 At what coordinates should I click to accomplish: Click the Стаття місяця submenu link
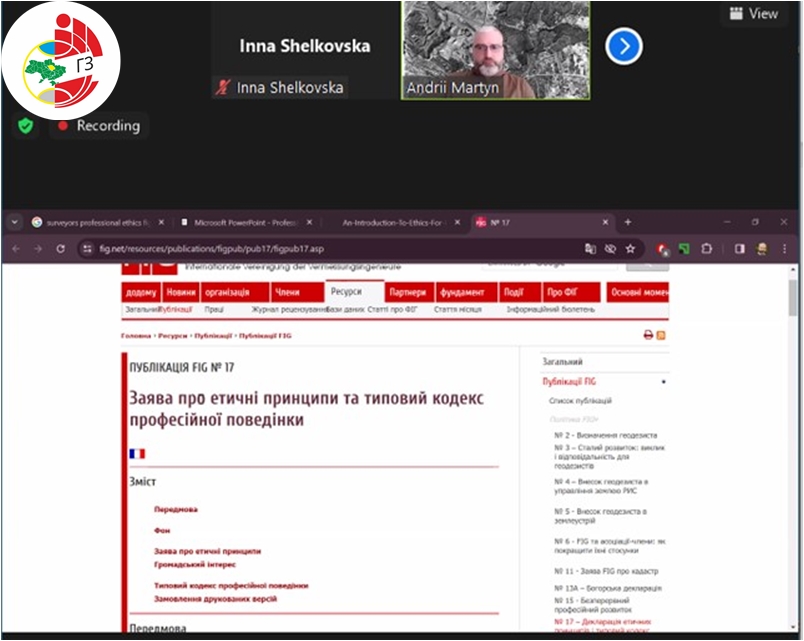point(457,310)
